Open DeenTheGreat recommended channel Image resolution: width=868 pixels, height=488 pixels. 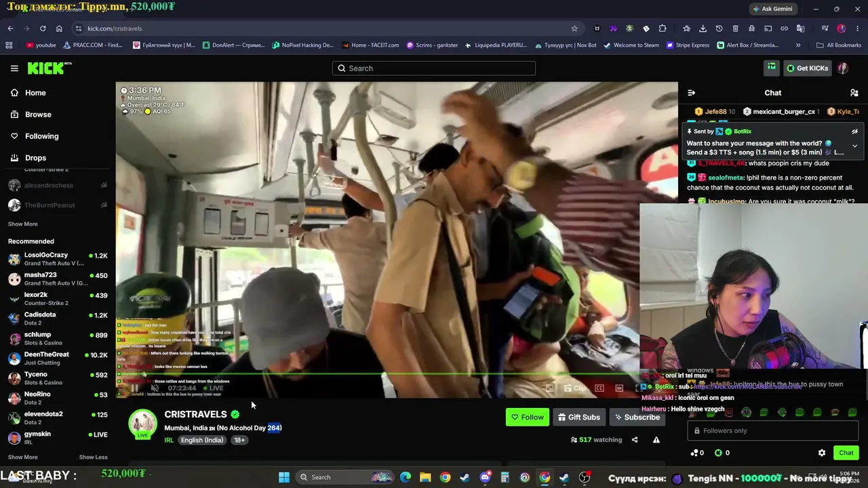point(58,358)
